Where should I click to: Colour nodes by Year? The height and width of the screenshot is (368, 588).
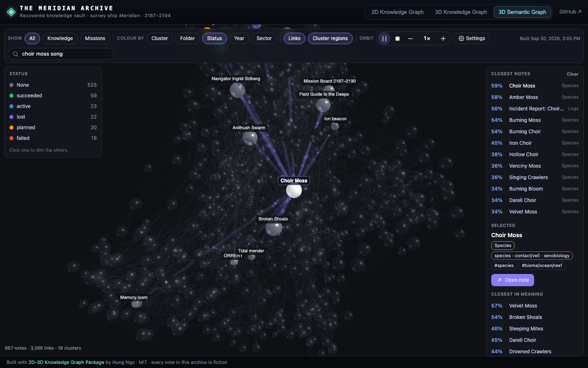click(239, 38)
